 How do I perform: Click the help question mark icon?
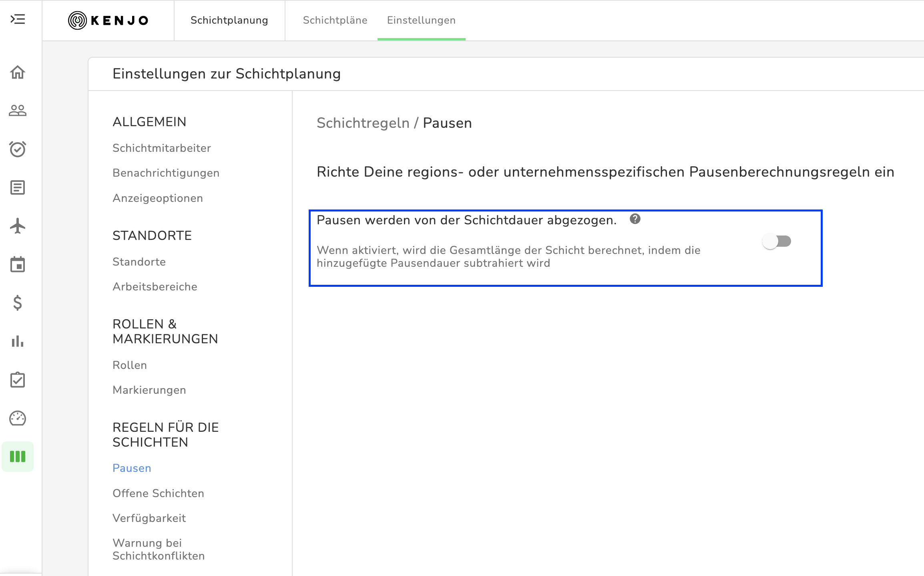pos(635,219)
